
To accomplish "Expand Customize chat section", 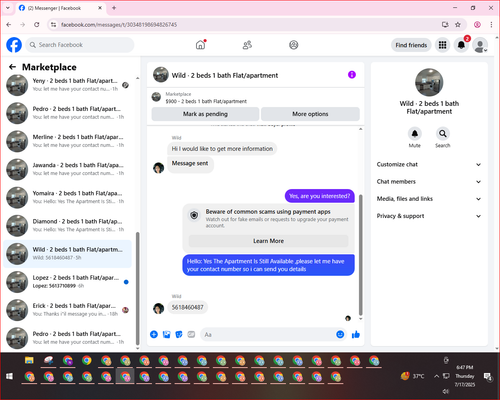I will (429, 164).
